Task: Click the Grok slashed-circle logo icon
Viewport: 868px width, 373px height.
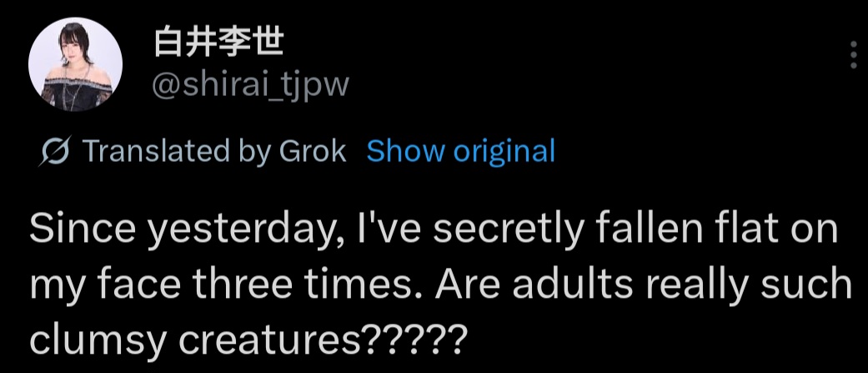Action: (57, 152)
